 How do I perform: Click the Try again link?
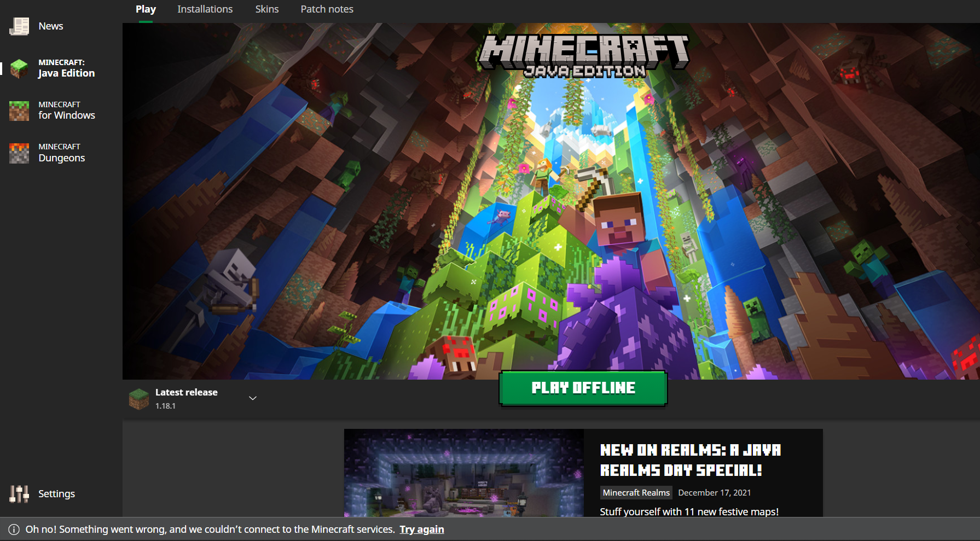[422, 530]
